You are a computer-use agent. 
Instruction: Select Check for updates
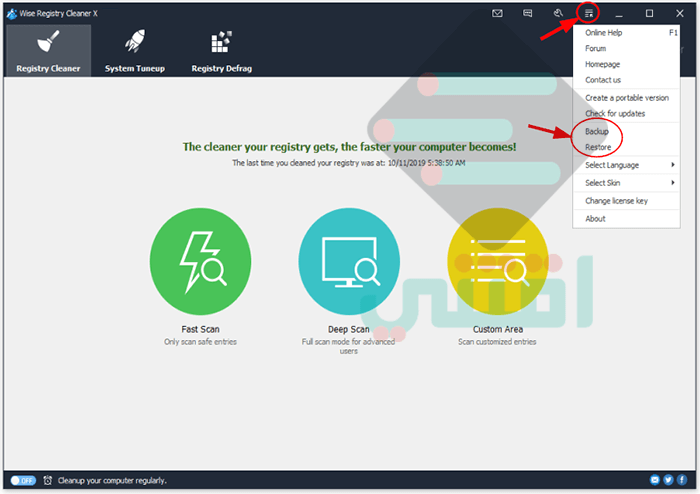click(626, 113)
